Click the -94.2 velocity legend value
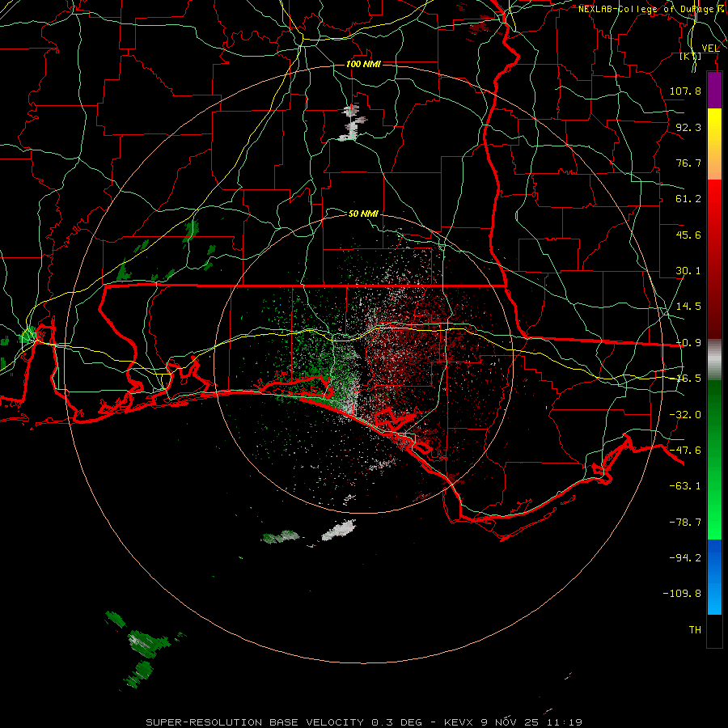 pyautogui.click(x=685, y=557)
